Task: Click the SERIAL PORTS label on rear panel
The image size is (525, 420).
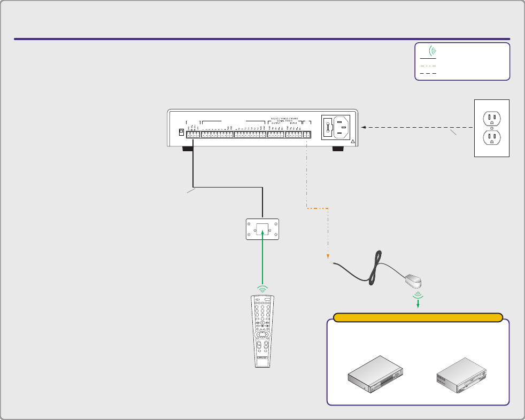Action: pyautogui.click(x=284, y=121)
